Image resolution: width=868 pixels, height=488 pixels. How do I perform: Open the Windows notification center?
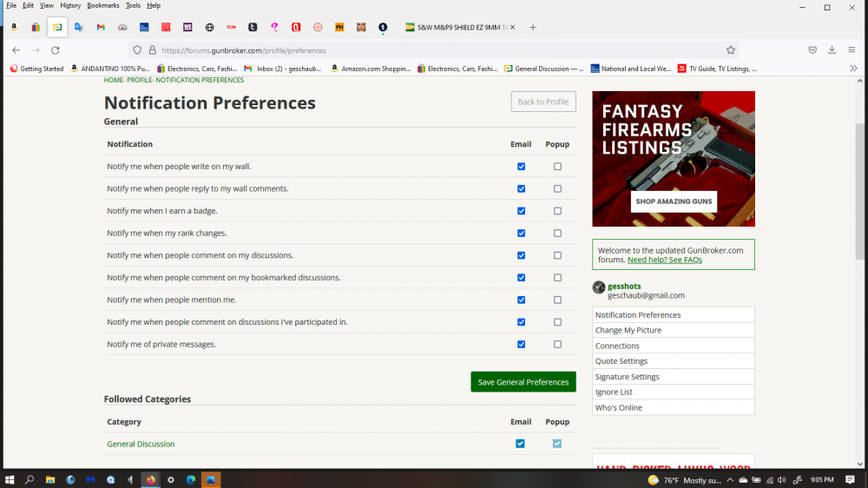coord(851,479)
